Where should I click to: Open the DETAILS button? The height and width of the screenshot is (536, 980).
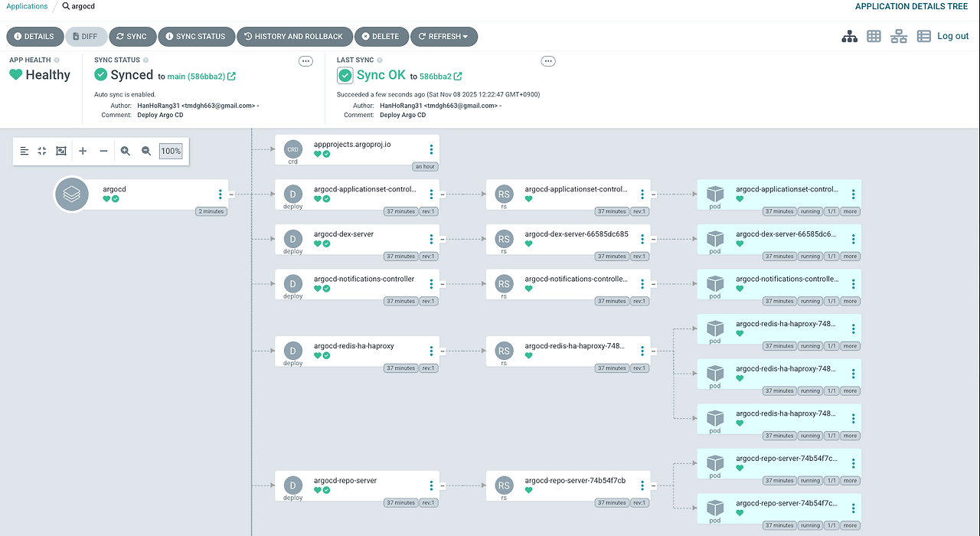point(34,36)
